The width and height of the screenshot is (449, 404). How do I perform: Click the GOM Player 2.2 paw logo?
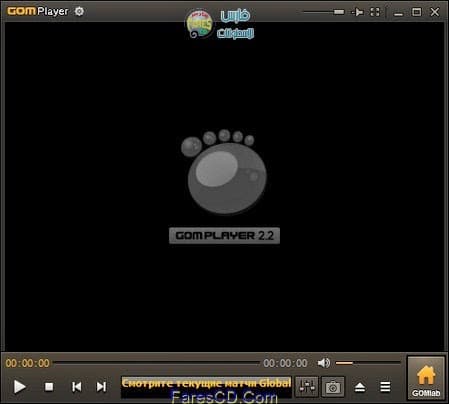tap(224, 187)
